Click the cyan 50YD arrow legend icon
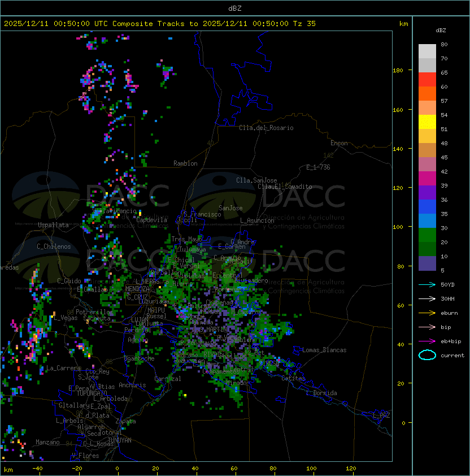The height and width of the screenshot is (476, 470). click(427, 284)
